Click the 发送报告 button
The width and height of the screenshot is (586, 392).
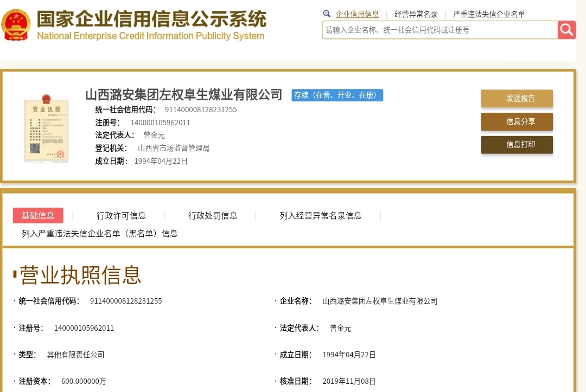[x=517, y=98]
